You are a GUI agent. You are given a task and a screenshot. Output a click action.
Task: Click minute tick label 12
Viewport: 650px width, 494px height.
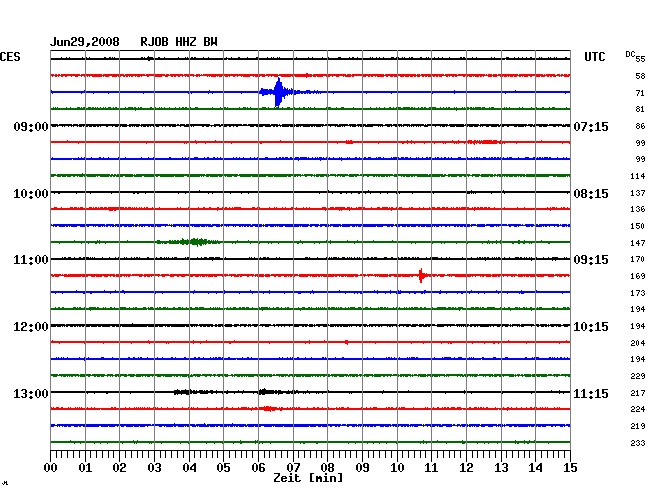coord(466,467)
